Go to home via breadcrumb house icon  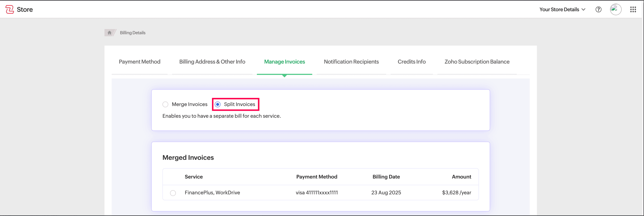coord(109,33)
